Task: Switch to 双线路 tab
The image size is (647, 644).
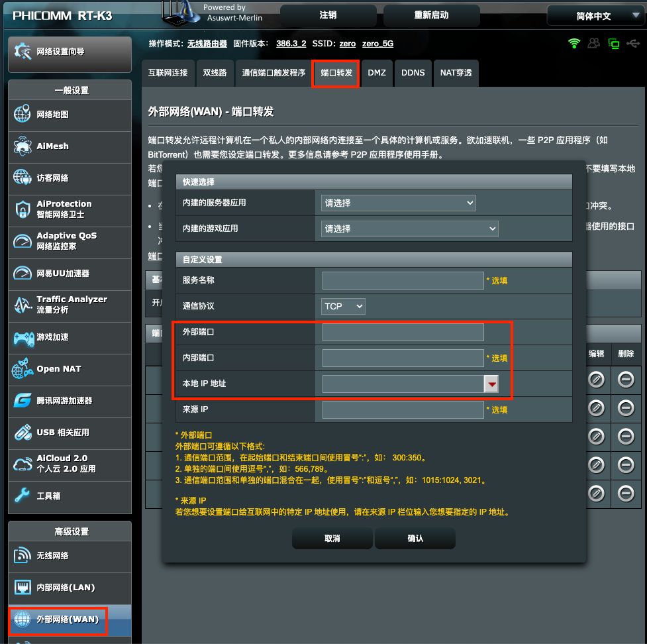Action: pos(215,73)
